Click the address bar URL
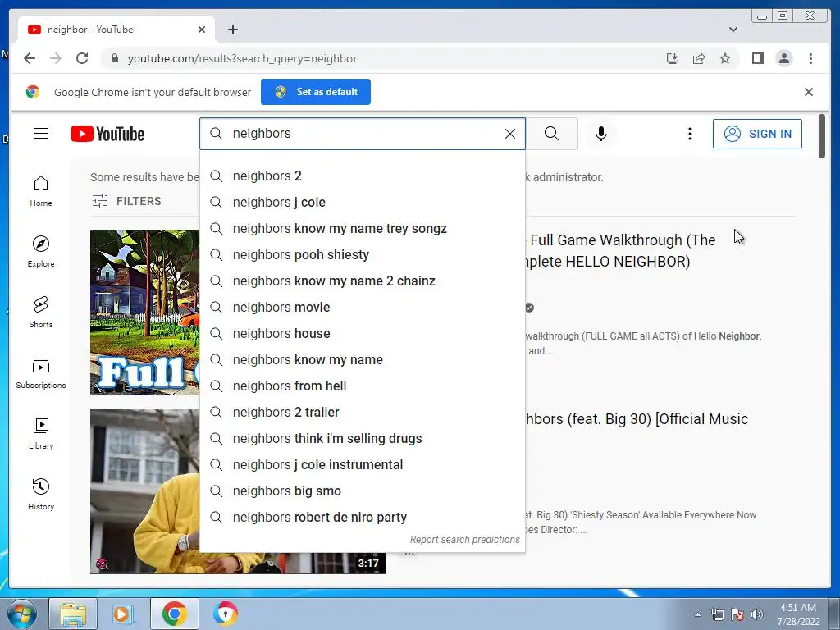This screenshot has width=840, height=630. 242,58
